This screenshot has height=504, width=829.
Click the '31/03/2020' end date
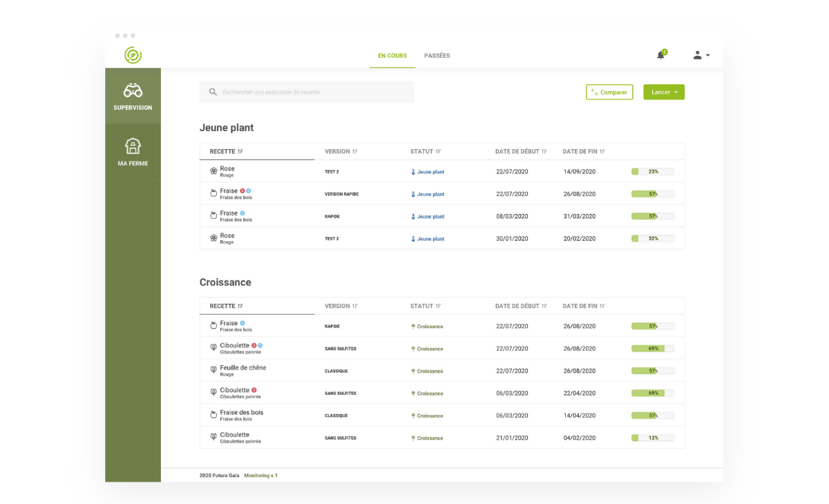tap(580, 216)
